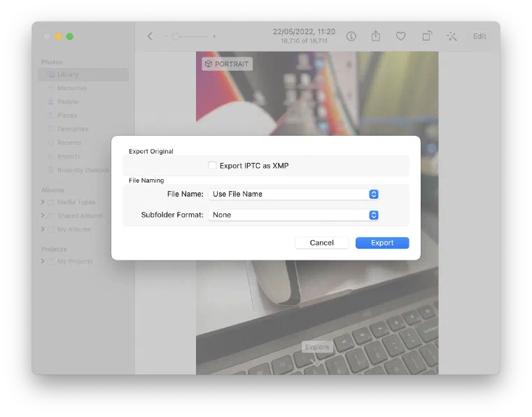Click the 18,710 of 18,711 counter text
The image size is (532, 417).
[x=304, y=41]
